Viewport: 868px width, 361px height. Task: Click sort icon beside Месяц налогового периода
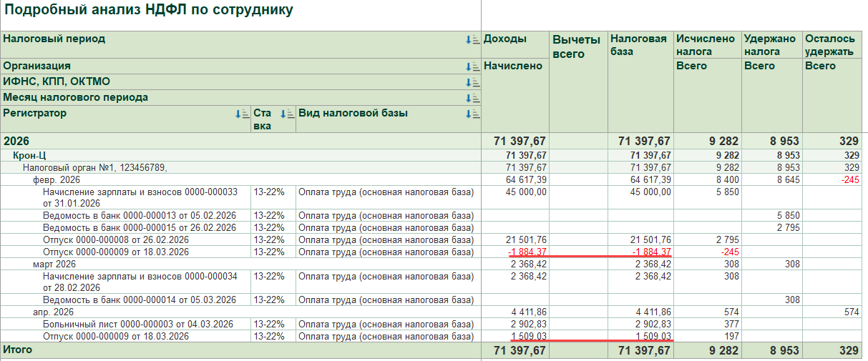[x=472, y=98]
